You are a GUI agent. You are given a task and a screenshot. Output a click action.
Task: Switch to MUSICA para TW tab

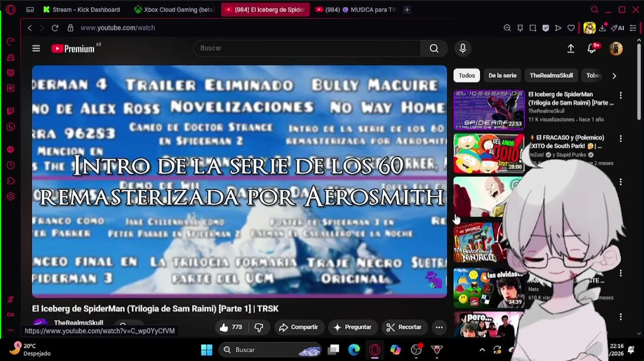click(356, 10)
